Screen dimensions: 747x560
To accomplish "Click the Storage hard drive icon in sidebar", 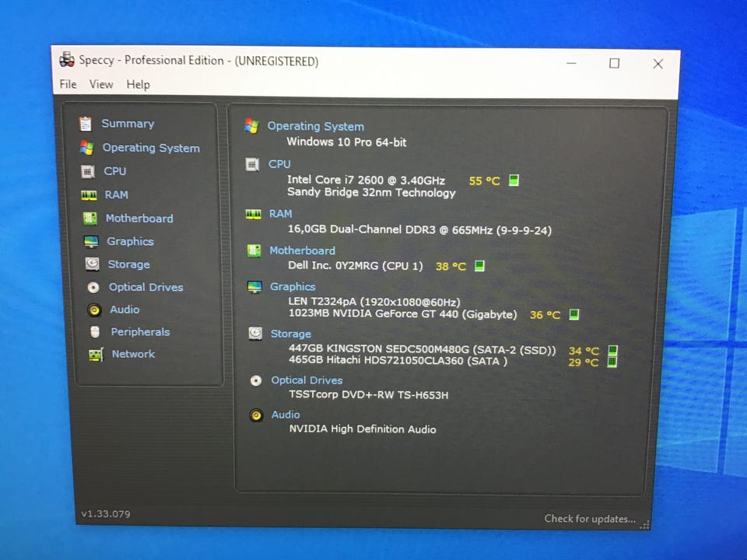I will pos(92,264).
